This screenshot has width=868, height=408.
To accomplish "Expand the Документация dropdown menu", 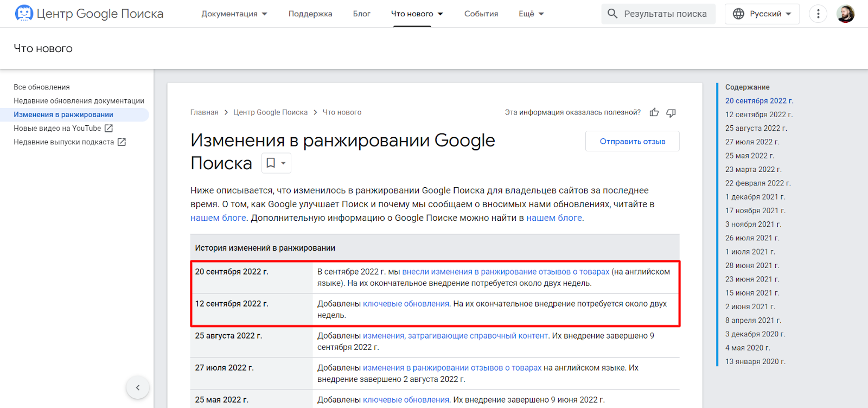I will point(234,14).
